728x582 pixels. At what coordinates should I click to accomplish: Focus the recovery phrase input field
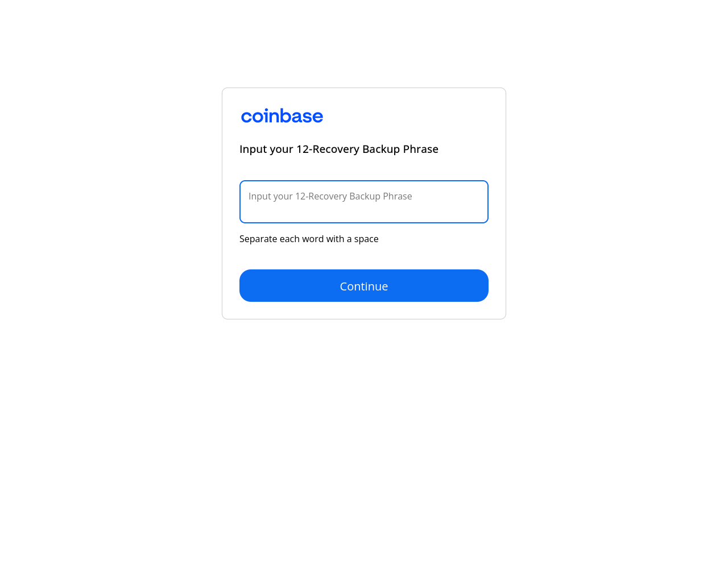coord(364,202)
